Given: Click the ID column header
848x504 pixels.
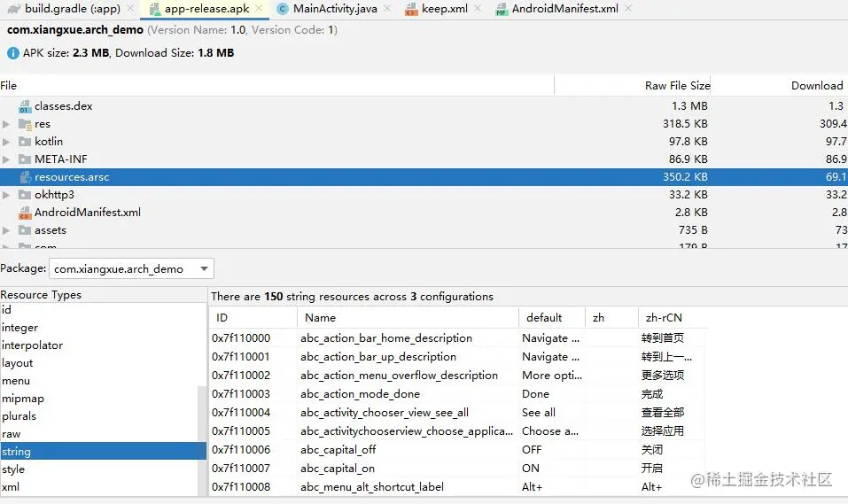Looking at the screenshot, I should coord(253,317).
